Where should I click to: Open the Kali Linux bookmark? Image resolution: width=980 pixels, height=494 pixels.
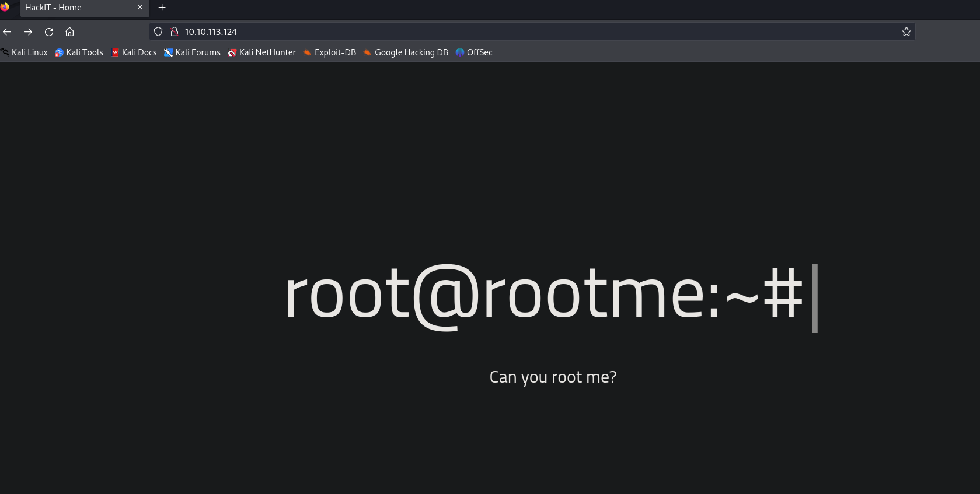25,52
